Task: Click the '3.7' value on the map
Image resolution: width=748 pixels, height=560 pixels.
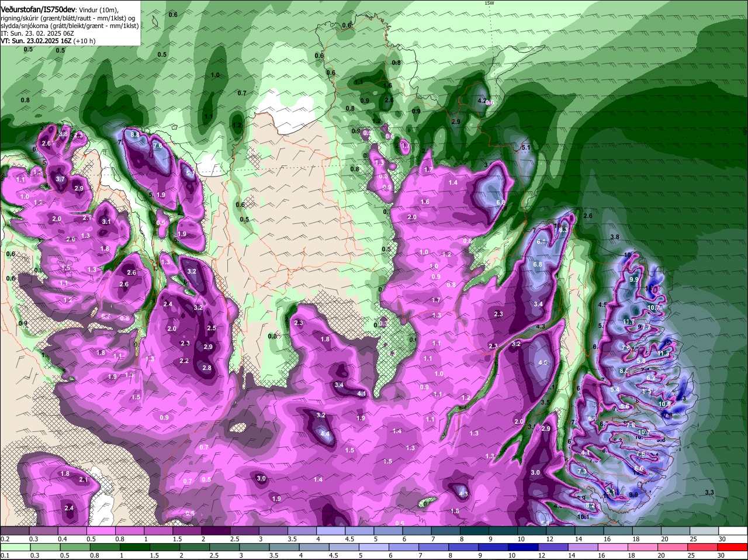Action: point(60,179)
